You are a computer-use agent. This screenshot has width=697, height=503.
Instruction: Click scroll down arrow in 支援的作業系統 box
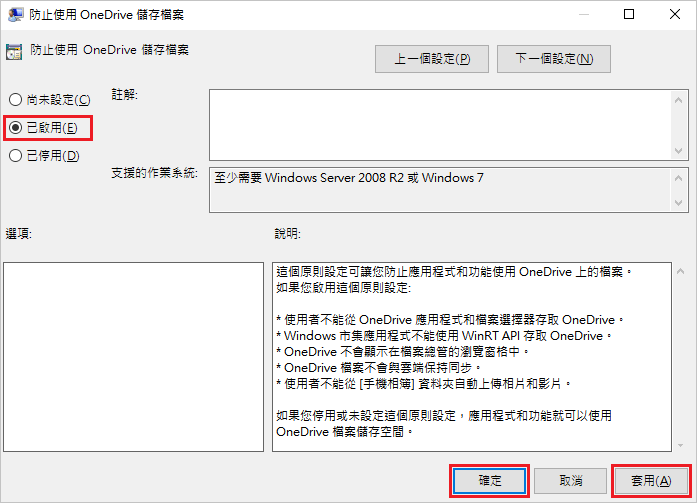678,203
